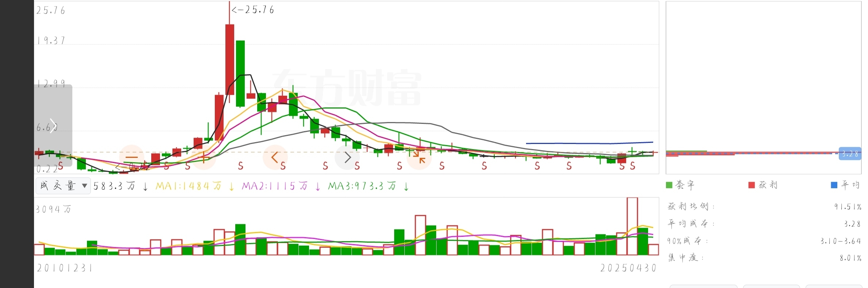This screenshot has width=868, height=288.
Task: Click the MA1:1484万 volume average label
Action: click(189, 186)
